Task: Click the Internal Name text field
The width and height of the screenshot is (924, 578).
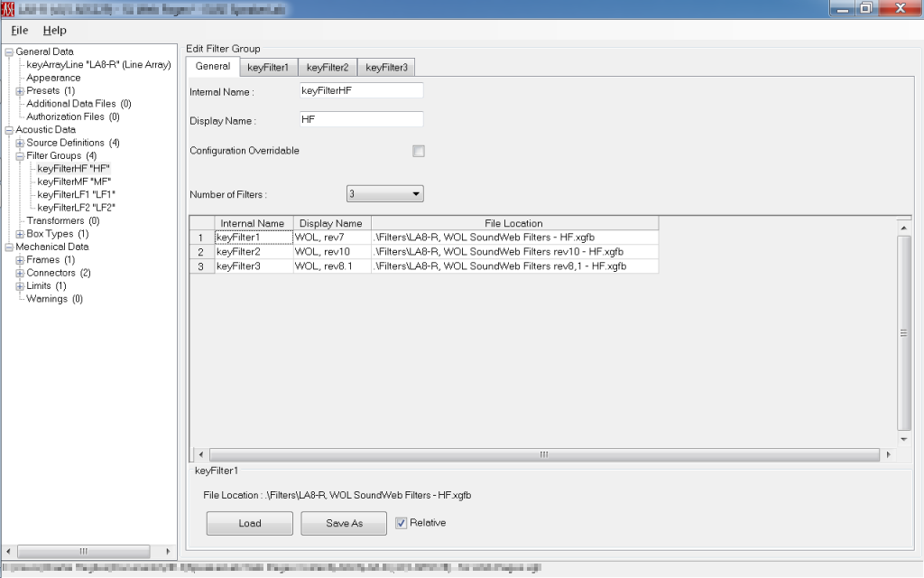Action: click(x=361, y=91)
